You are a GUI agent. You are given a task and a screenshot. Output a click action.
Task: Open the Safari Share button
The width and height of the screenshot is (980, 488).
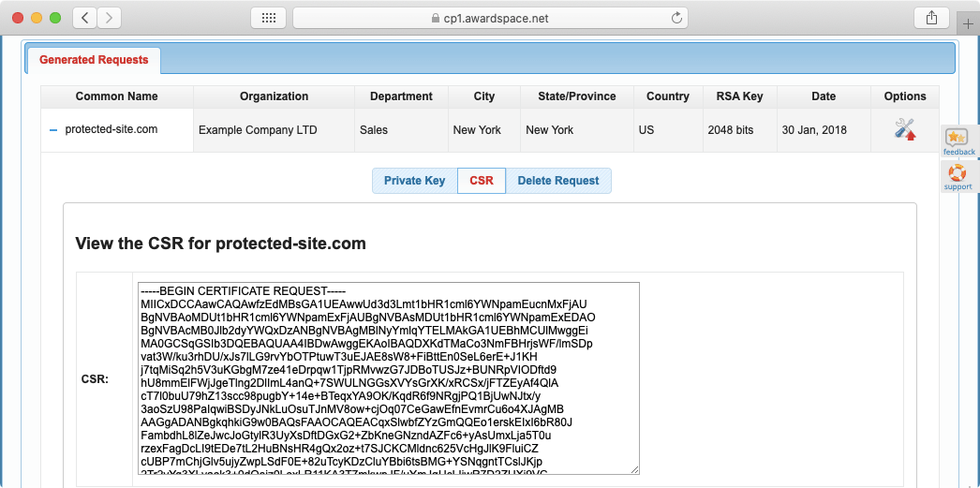tap(931, 18)
